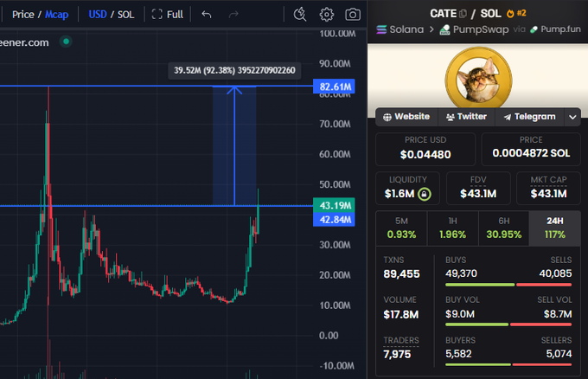Undo last chart action
This screenshot has width=588, height=379.
point(207,15)
